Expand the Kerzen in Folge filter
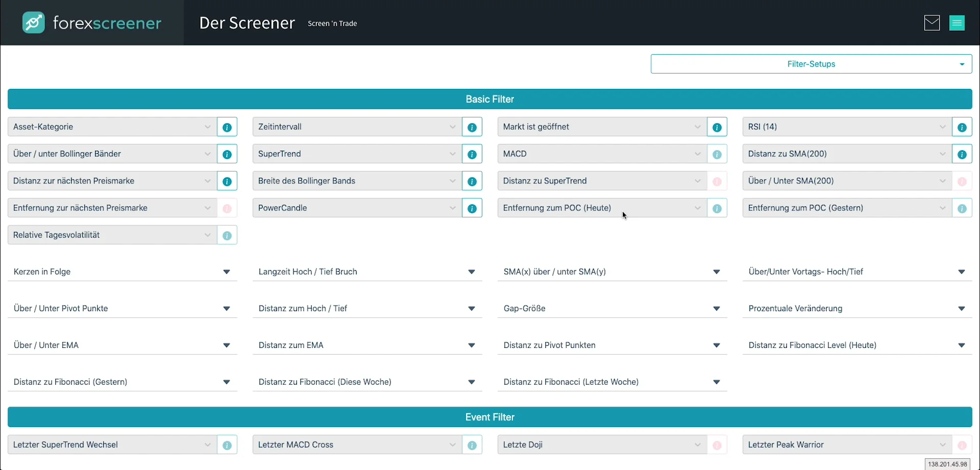Screen dimensions: 980x470 123,272
